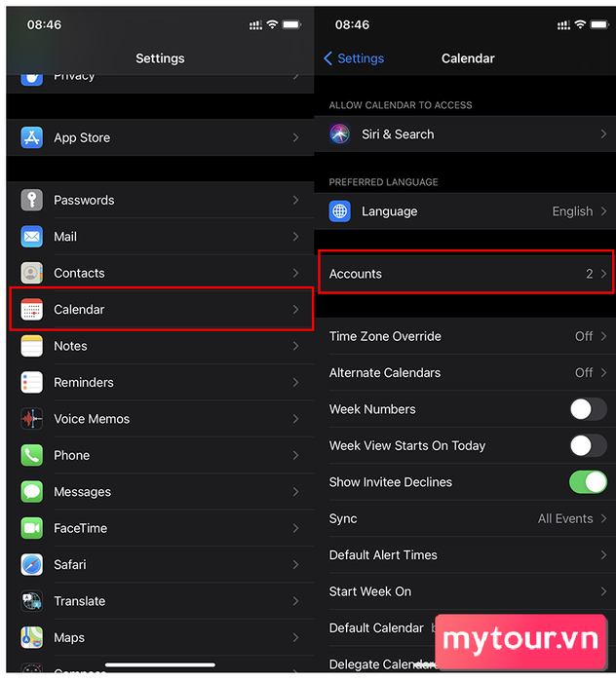Tap the Time Zone Override label
Image resolution: width=616 pixels, height=682 pixels.
(385, 336)
